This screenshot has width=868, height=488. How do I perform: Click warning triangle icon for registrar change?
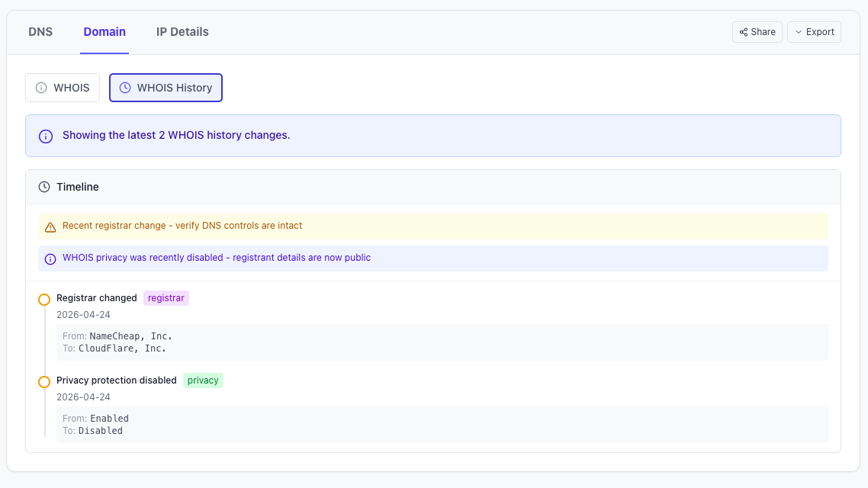pyautogui.click(x=50, y=227)
